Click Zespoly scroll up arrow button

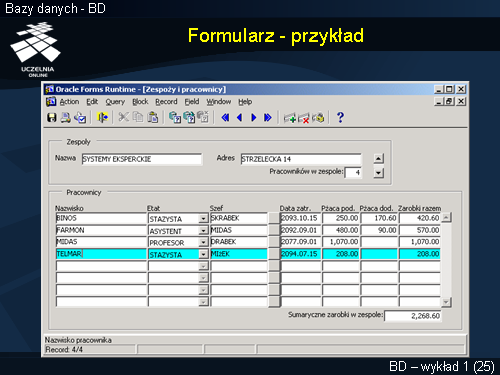click(378, 158)
